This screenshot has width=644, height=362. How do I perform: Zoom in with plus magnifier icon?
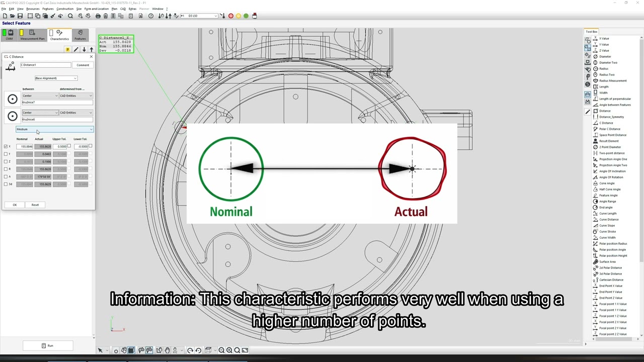pyautogui.click(x=229, y=350)
